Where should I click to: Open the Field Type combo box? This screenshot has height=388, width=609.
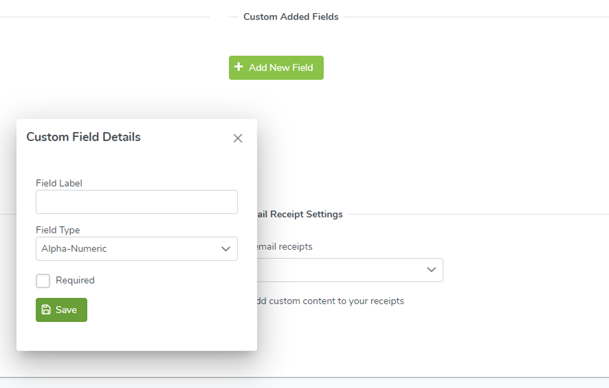[137, 249]
